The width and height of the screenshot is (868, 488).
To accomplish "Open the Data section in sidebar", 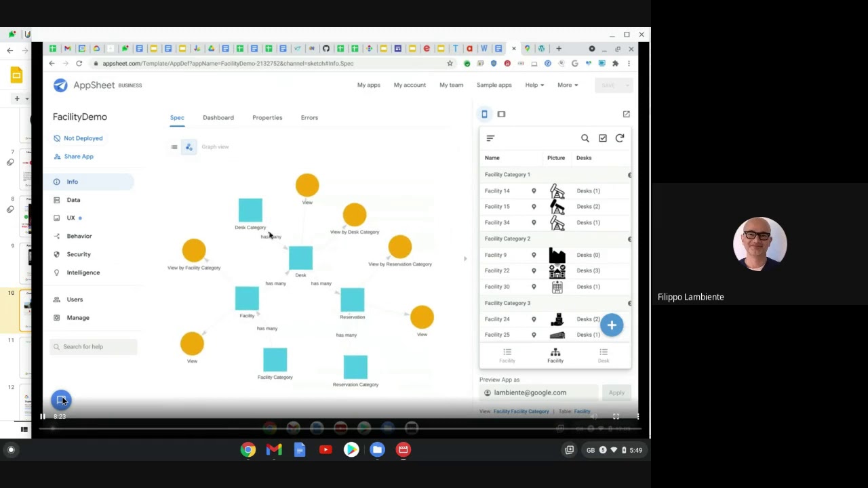I will (x=73, y=200).
